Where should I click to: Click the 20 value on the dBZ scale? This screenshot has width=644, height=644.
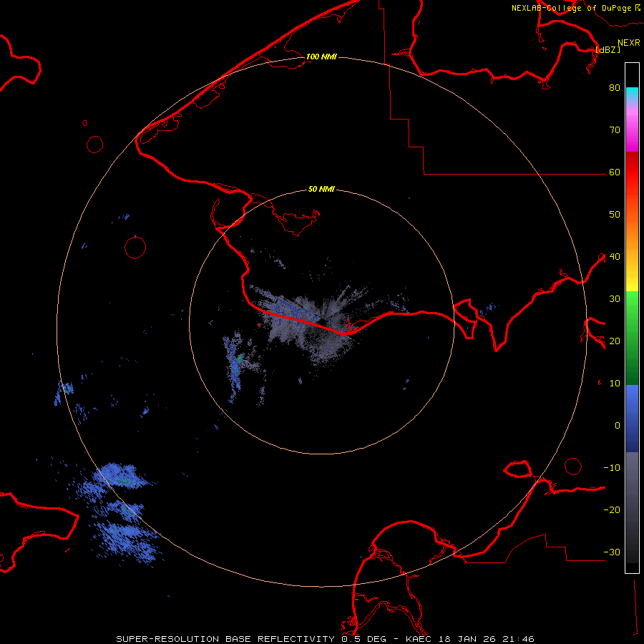[x=615, y=341]
